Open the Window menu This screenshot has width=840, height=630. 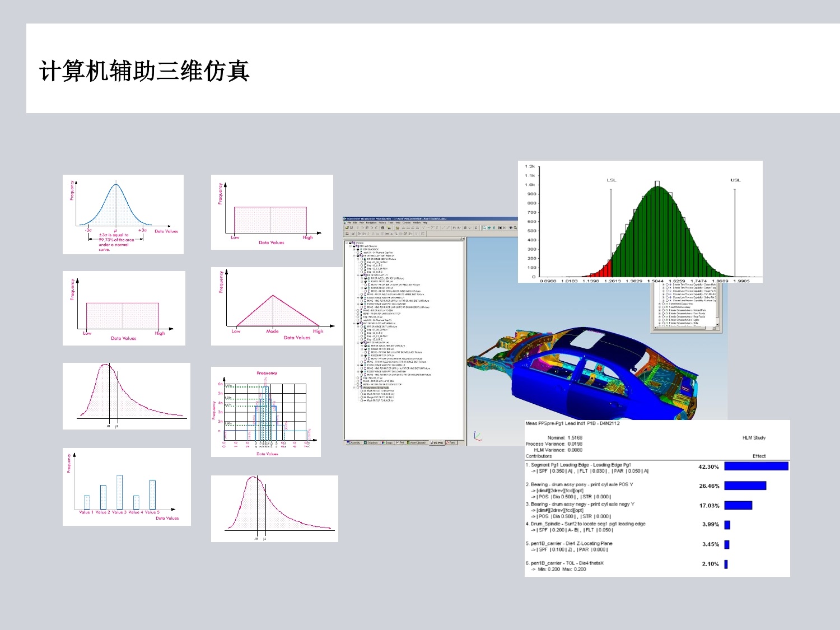click(x=417, y=222)
